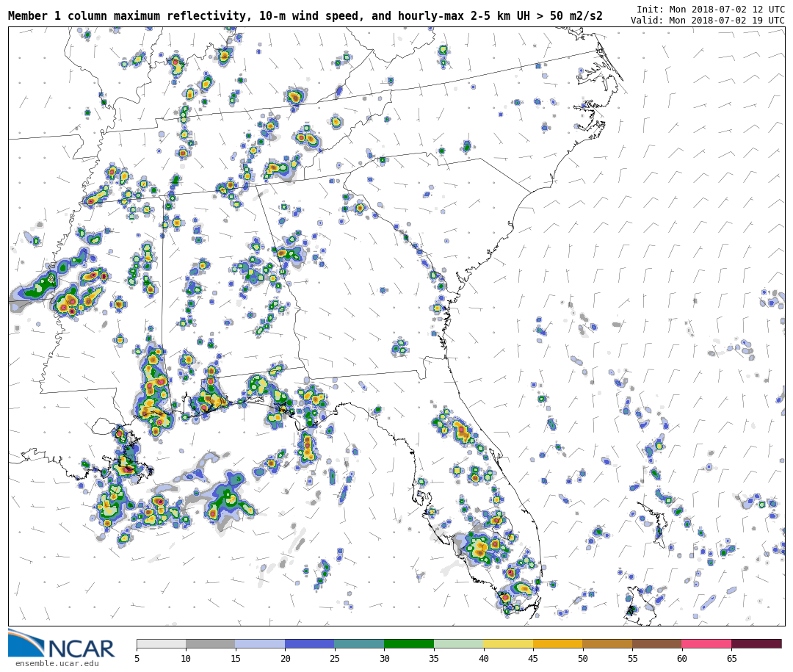Click the colorbar tick label 10
This screenshot has width=793, height=672.
coord(186,658)
